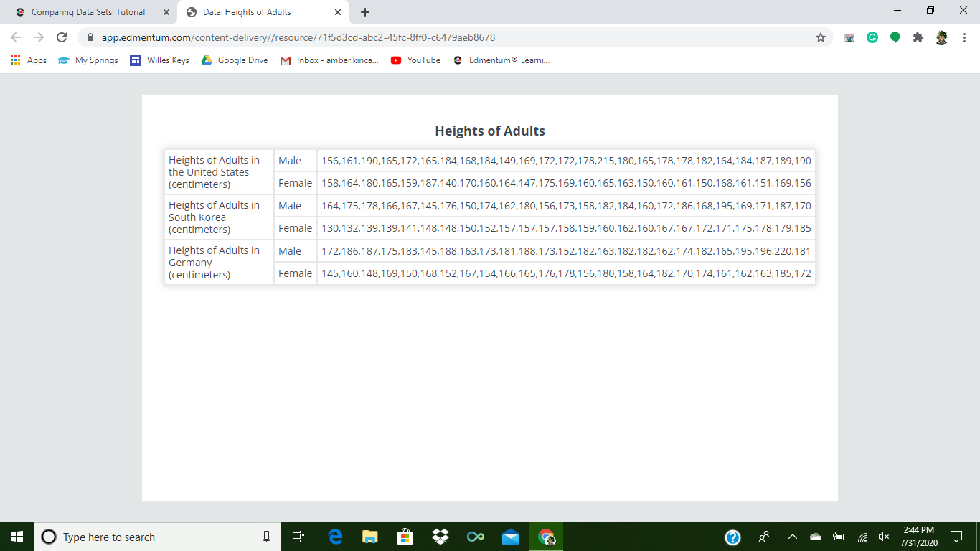The width and height of the screenshot is (980, 551).
Task: Open the Google Drive bookmark
Action: pos(234,60)
